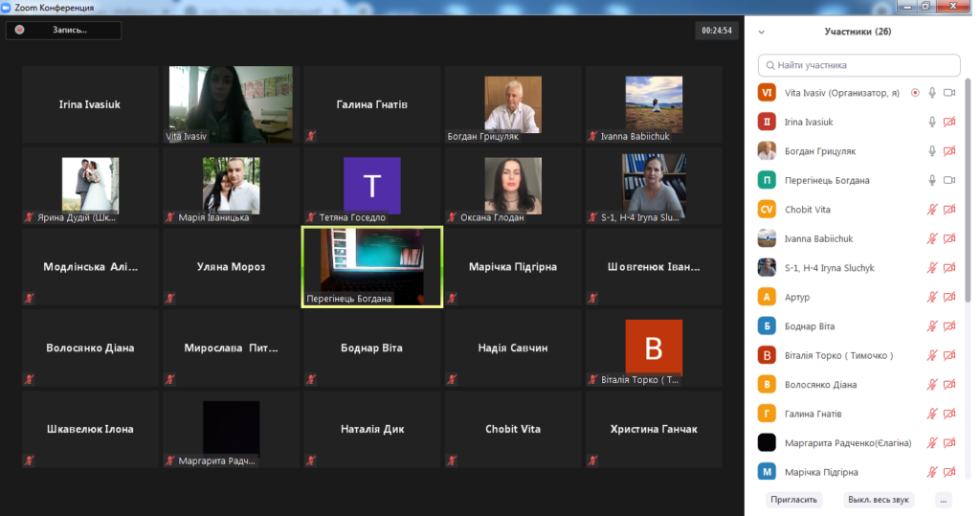Click Богдан Грицуляк's microphone icon

(x=932, y=151)
